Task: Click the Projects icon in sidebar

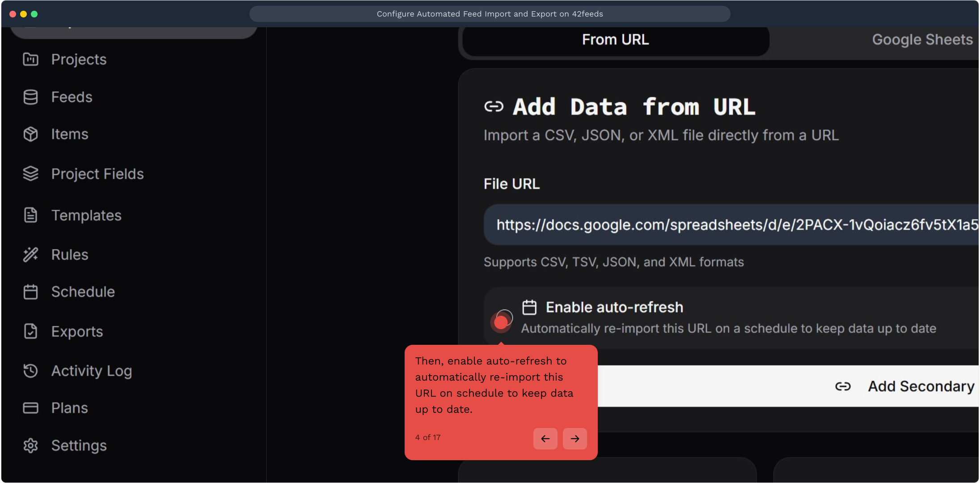Action: tap(30, 59)
